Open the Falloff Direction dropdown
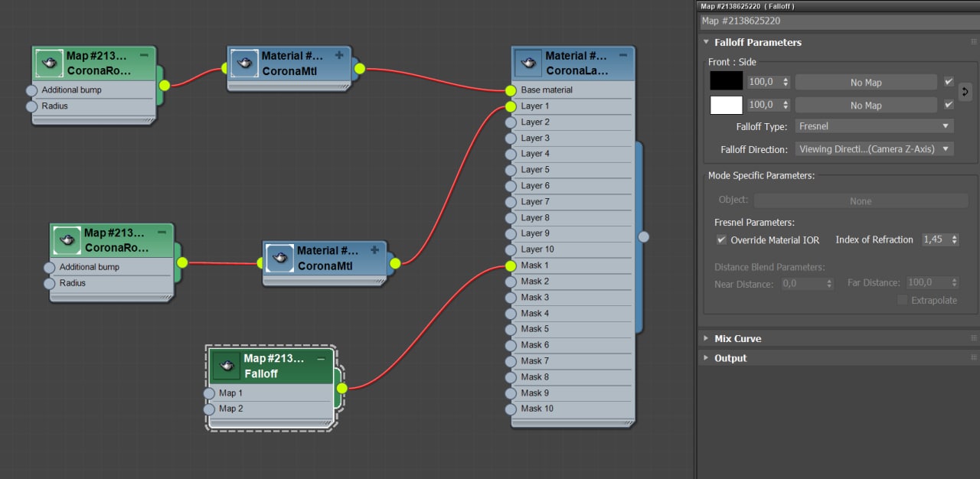 coord(874,149)
